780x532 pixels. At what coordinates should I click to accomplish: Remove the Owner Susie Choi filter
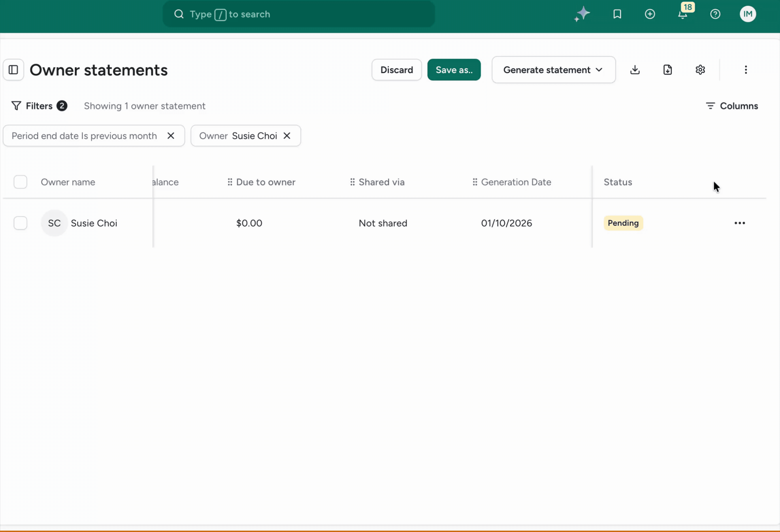[287, 136]
